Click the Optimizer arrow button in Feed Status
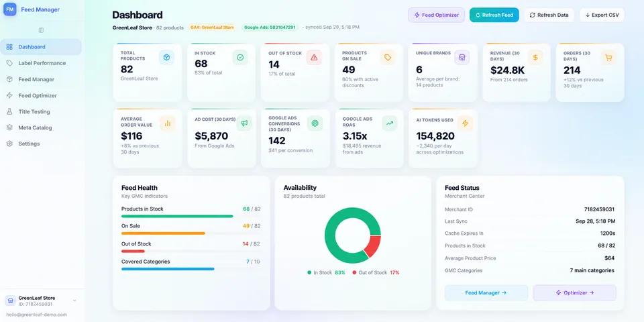 click(575, 293)
